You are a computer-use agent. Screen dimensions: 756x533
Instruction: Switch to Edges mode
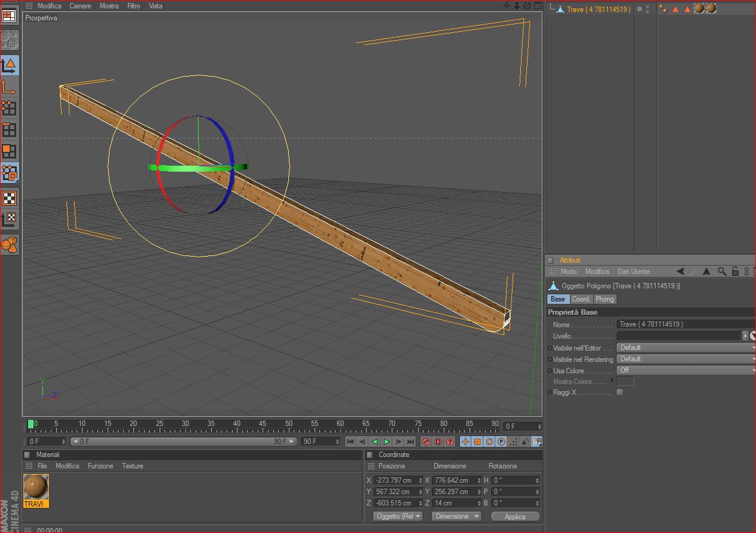[x=9, y=130]
